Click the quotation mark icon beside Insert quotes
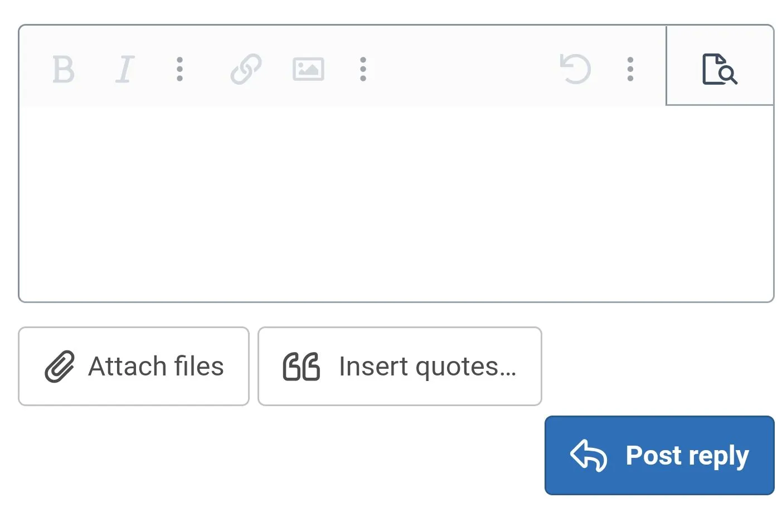Image resolution: width=782 pixels, height=532 pixels. click(301, 367)
